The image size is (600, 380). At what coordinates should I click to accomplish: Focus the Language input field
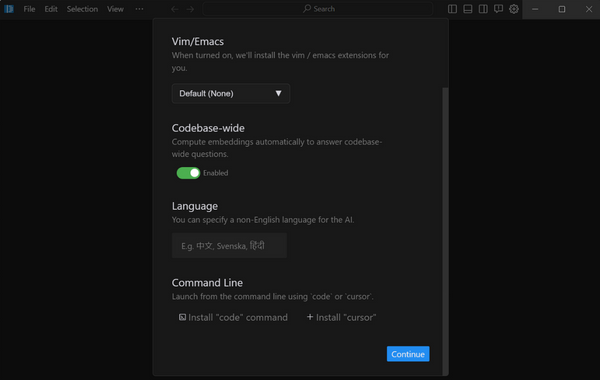(229, 246)
